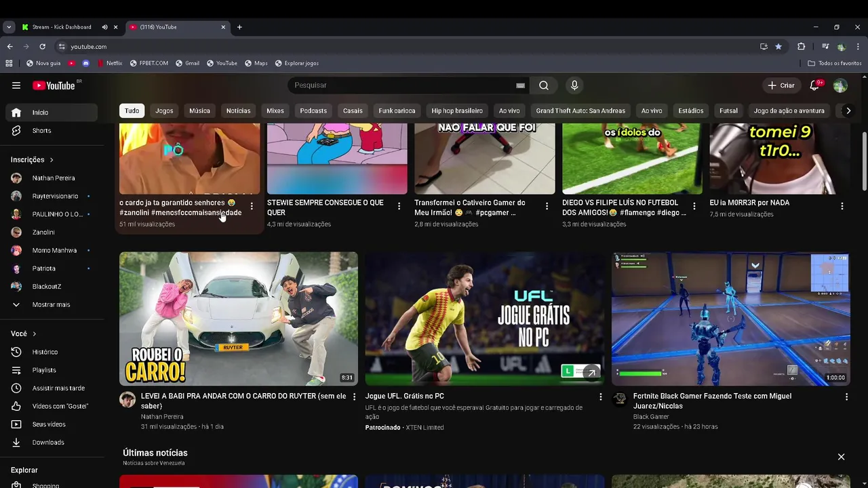
Task: Open the Criar menu
Action: (x=781, y=85)
